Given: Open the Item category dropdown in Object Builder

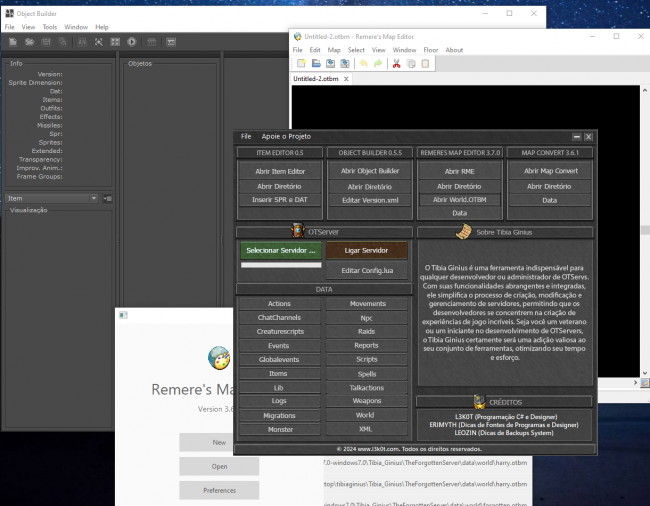Looking at the screenshot, I should 51,199.
